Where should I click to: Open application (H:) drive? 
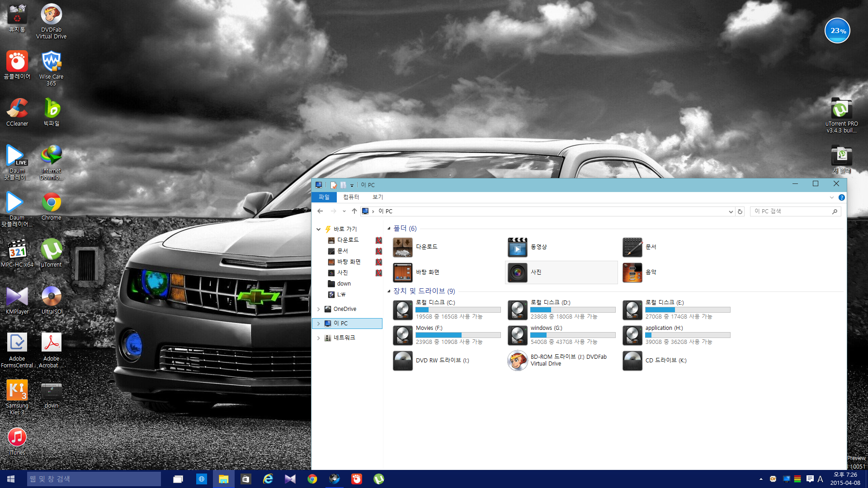click(676, 335)
